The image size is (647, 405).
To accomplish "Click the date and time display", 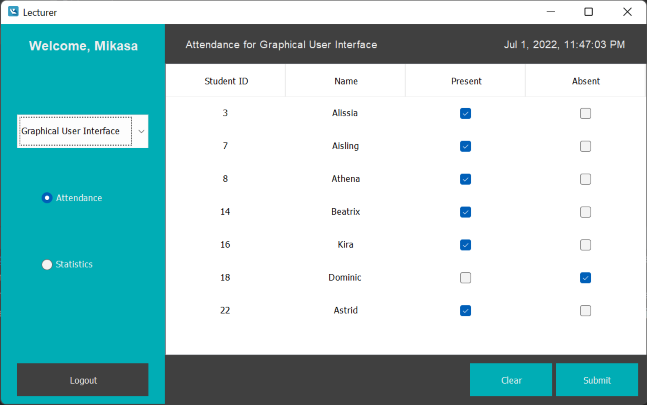I will tap(564, 45).
